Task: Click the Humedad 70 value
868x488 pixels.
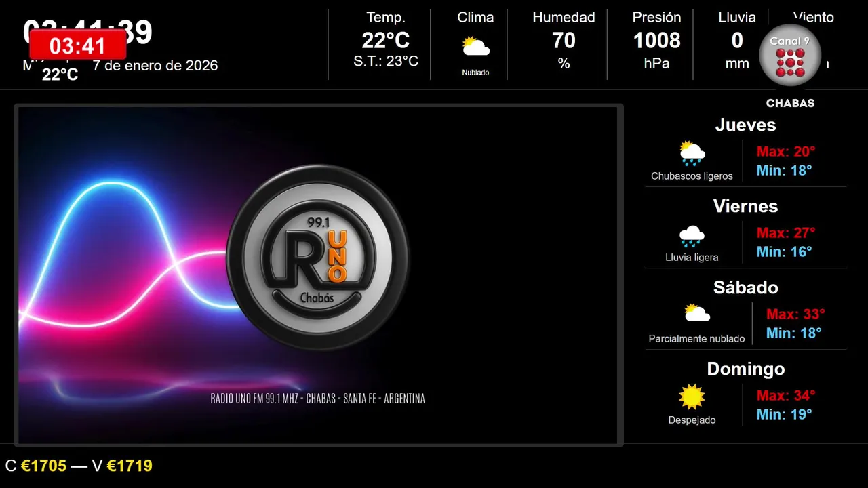Action: [x=564, y=41]
